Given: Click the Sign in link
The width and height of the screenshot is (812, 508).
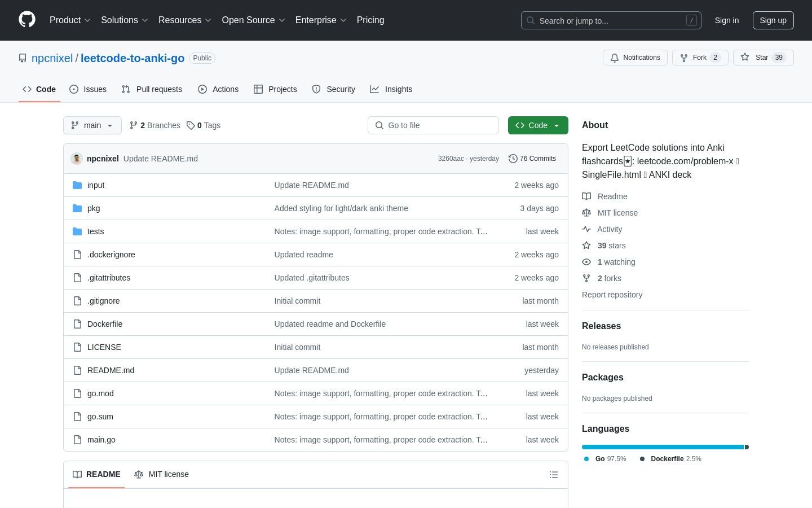Looking at the screenshot, I should 727,20.
